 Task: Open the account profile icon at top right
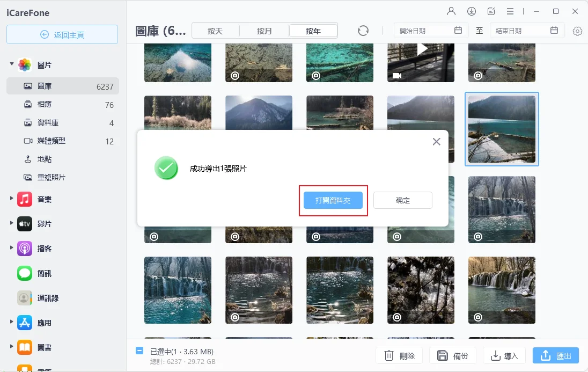coord(451,11)
